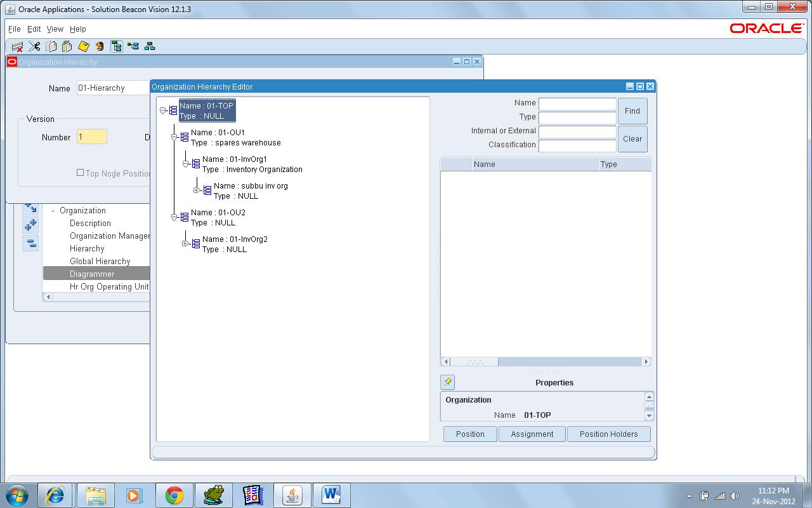812x508 pixels.
Task: Open the Help menu
Action: pos(78,29)
